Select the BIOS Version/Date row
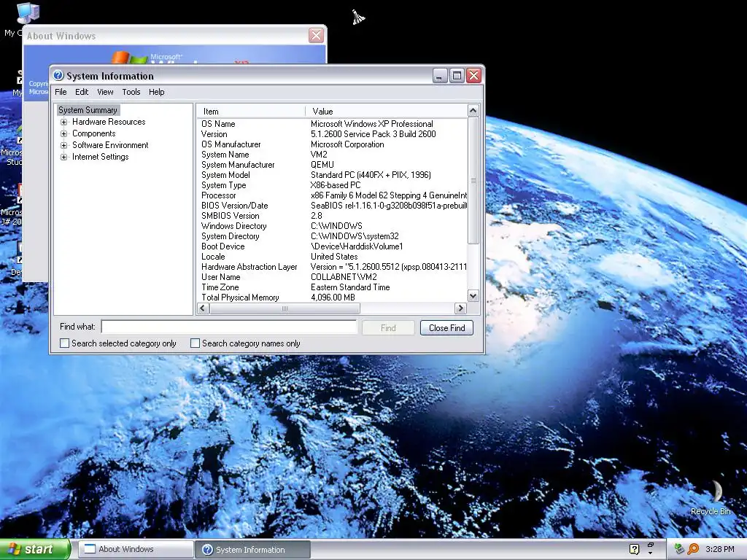The image size is (747, 560). 332,206
